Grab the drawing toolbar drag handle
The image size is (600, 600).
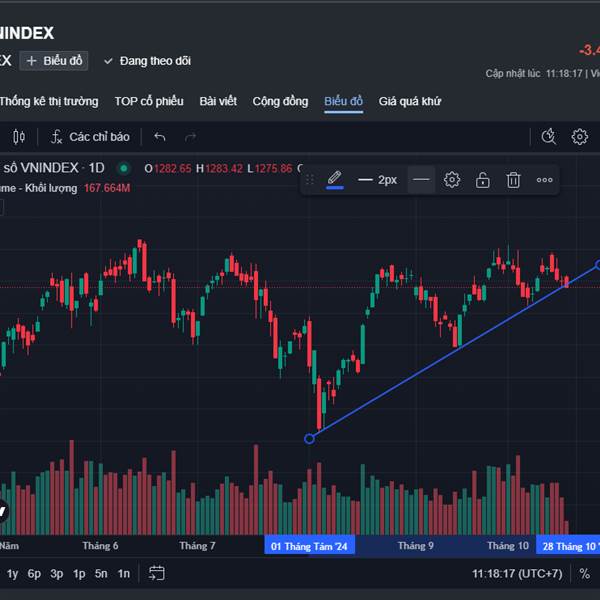(310, 179)
